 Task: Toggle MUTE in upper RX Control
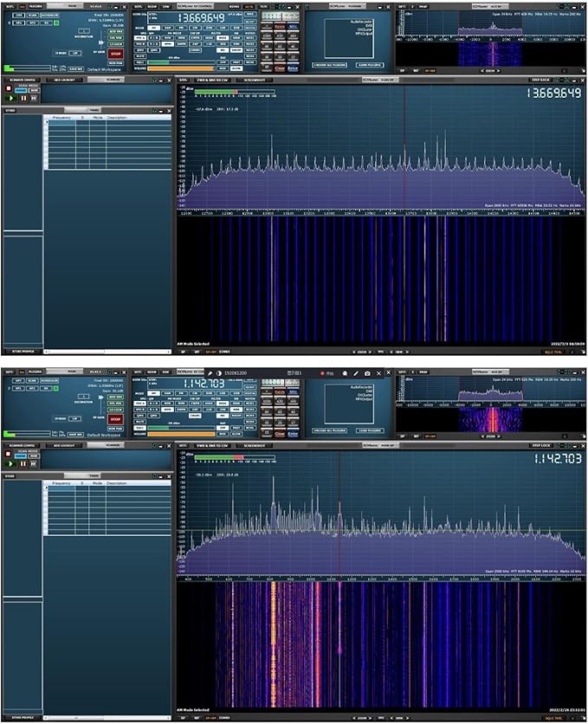click(x=139, y=56)
